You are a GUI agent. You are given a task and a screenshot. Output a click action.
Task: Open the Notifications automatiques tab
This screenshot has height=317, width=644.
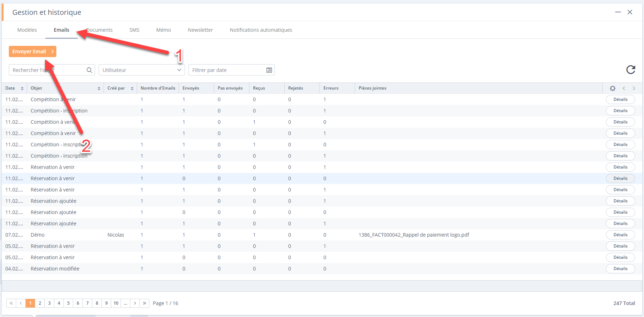pyautogui.click(x=261, y=30)
